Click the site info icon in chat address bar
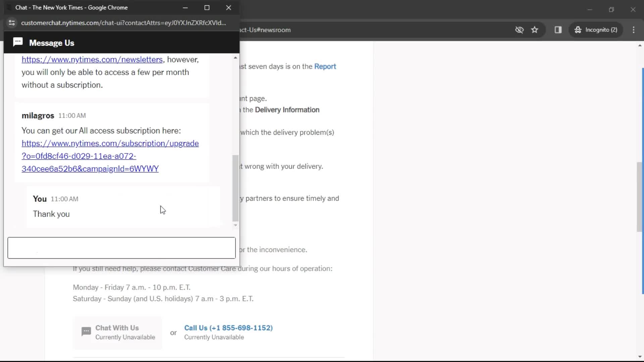The width and height of the screenshot is (644, 362). coord(12,23)
